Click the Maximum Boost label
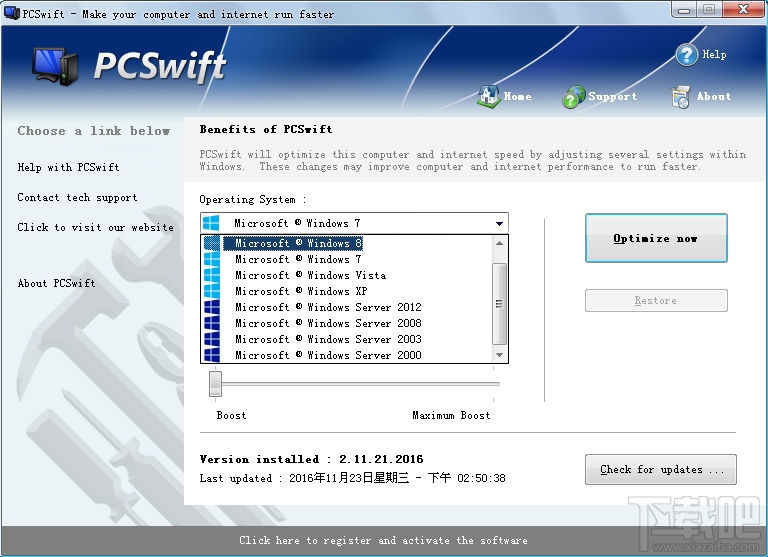Image resolution: width=768 pixels, height=557 pixels. tap(451, 415)
